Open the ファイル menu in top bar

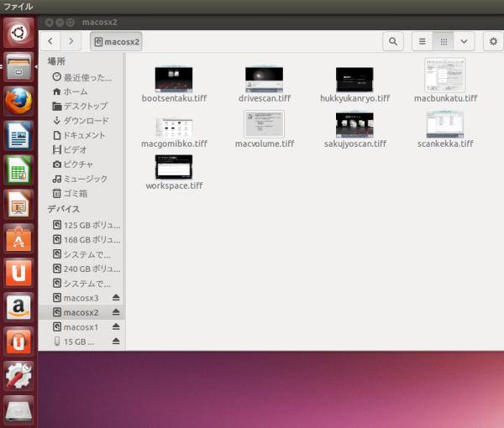pos(18,7)
